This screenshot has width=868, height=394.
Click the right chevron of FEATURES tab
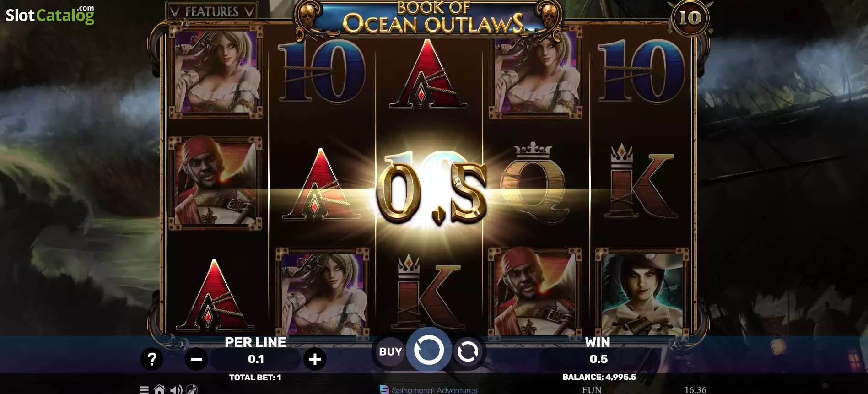[x=249, y=12]
